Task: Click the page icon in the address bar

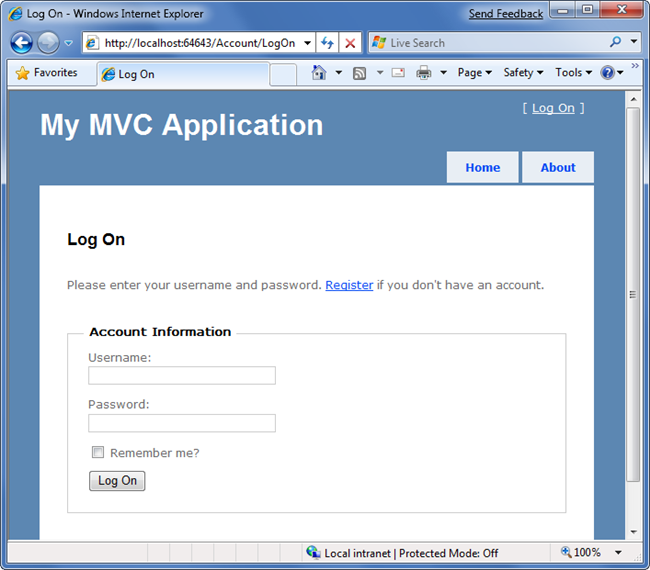Action: click(92, 43)
